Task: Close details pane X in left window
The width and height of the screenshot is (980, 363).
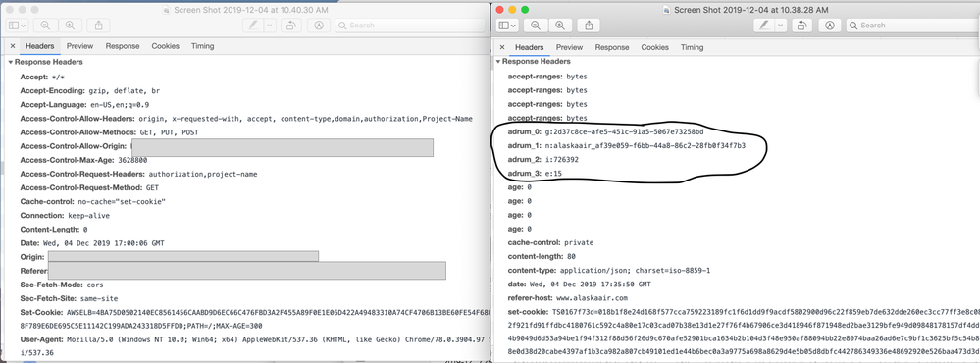Action: 13,46
